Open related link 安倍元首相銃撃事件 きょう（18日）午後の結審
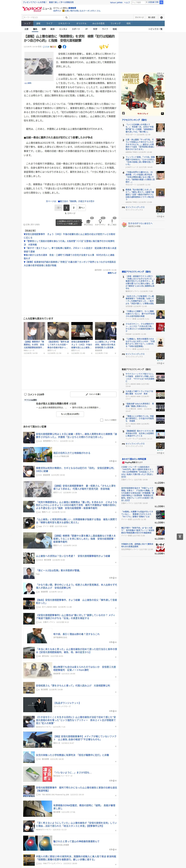 (70, 236)
